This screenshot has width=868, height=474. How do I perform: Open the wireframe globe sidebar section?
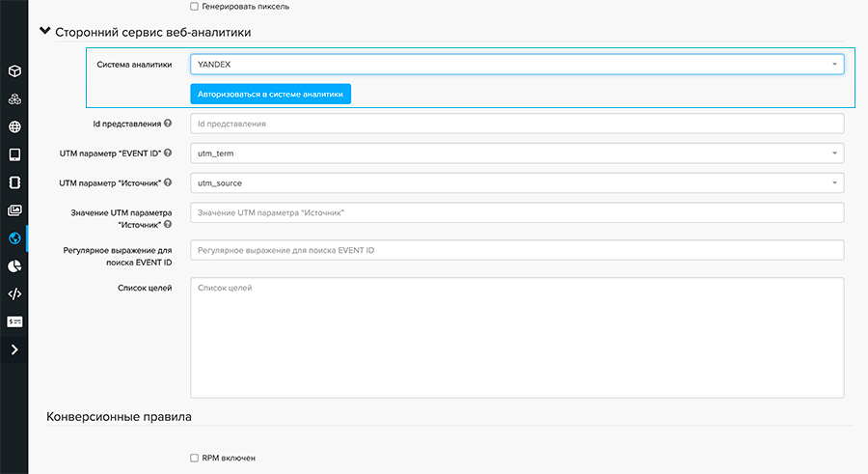tap(14, 127)
